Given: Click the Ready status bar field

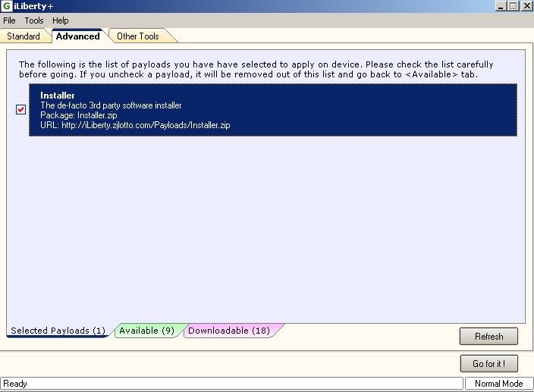Looking at the screenshot, I should 231,384.
